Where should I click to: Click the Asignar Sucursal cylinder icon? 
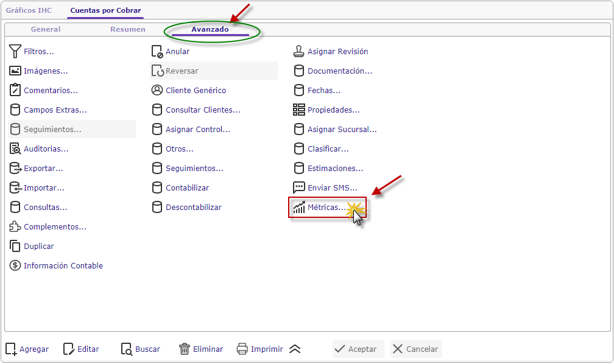click(x=298, y=129)
